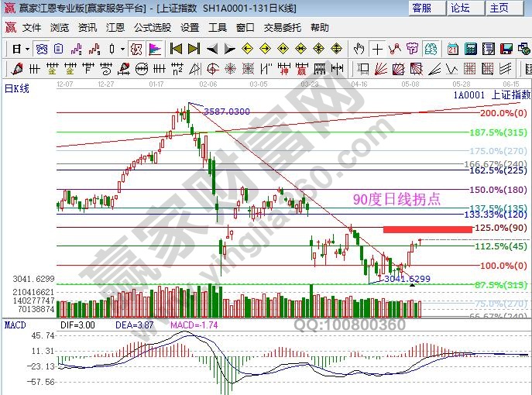Toggle the pressed quote panel button
This screenshot has height=395, width=532.
pyautogui.click(x=41, y=48)
